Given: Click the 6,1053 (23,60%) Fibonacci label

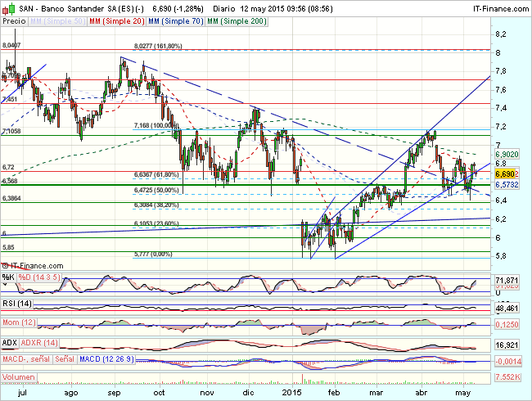Looking at the screenshot, I should pyautogui.click(x=156, y=223).
